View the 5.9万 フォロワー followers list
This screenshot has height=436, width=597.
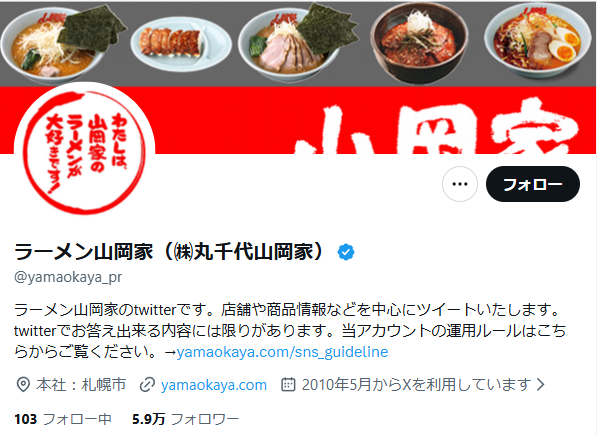(185, 419)
